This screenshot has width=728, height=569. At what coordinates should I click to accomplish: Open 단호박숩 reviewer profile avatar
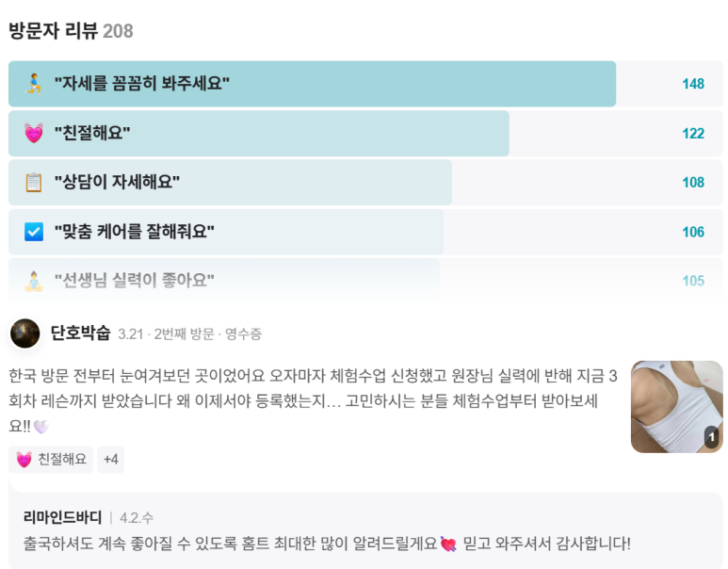point(25,333)
